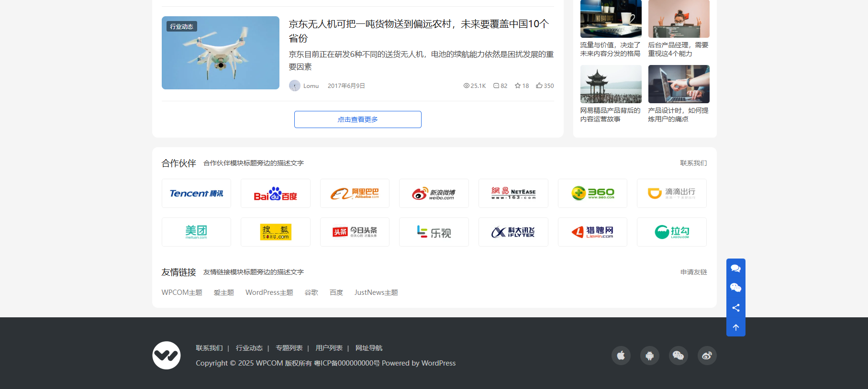Viewport: 868px width, 389px height.
Task: Open the Apple app icon in footer
Action: [x=621, y=356]
